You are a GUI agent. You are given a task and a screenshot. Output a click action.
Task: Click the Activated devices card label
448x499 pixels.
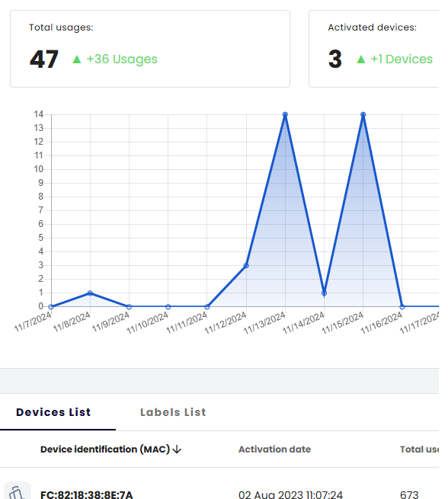tap(373, 27)
